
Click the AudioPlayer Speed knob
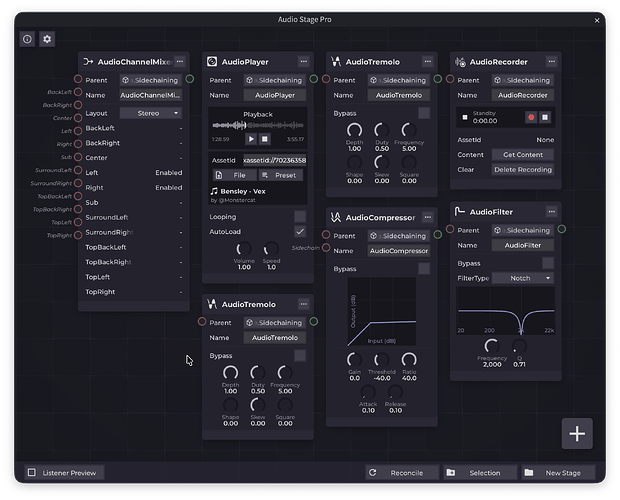pyautogui.click(x=271, y=249)
